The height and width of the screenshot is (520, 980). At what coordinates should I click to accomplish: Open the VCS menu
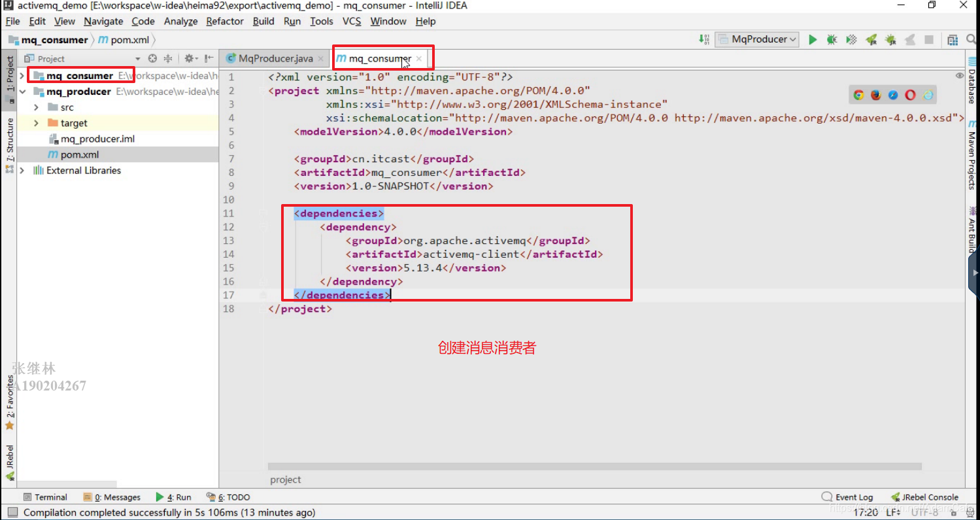pyautogui.click(x=352, y=21)
